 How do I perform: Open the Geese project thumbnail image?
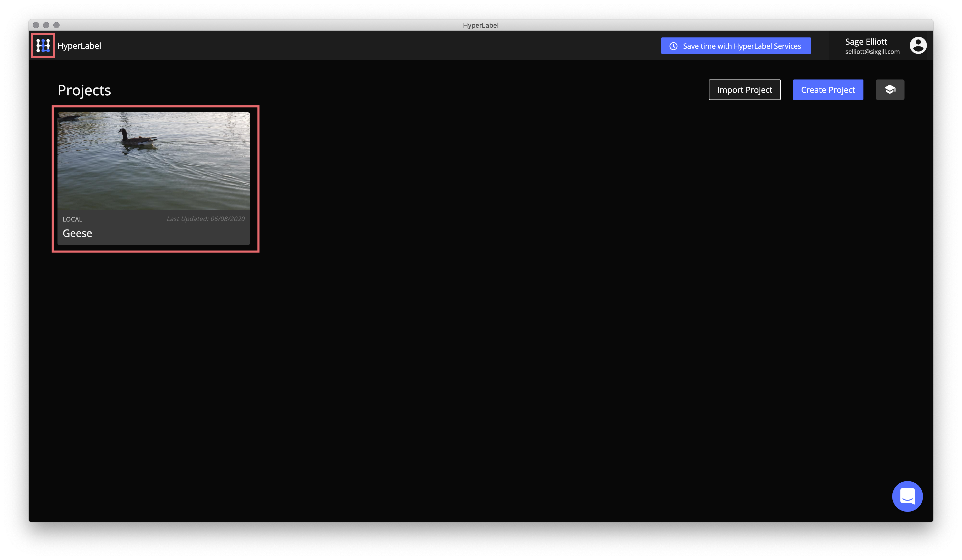pyautogui.click(x=153, y=161)
